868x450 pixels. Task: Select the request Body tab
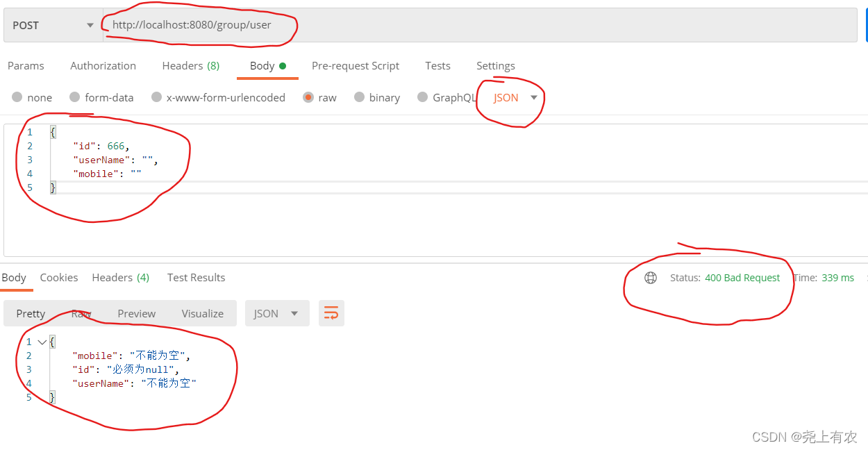[268, 66]
